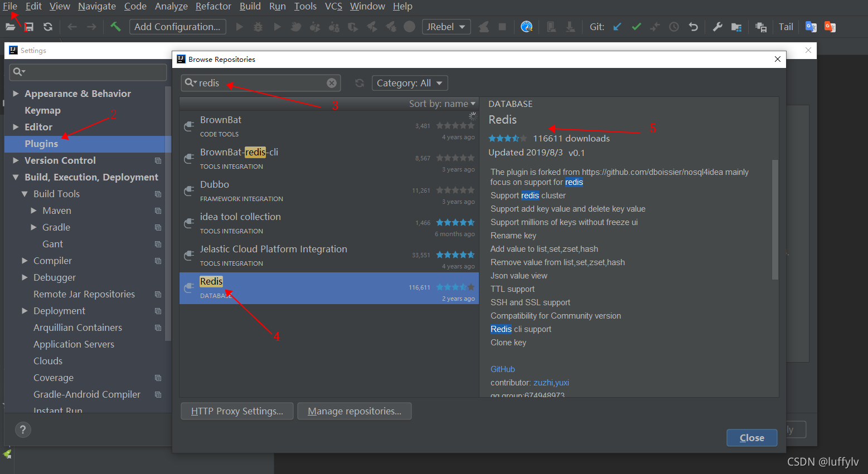Click the green Build hammer icon
868x474 pixels.
pos(115,27)
